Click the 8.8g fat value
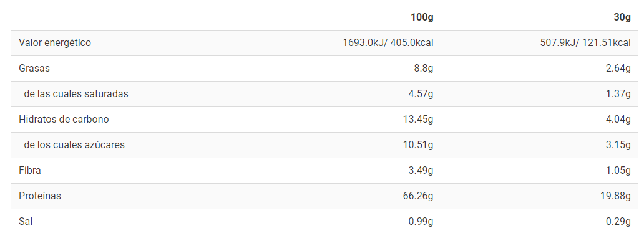The height and width of the screenshot is (246, 644). [x=424, y=68]
